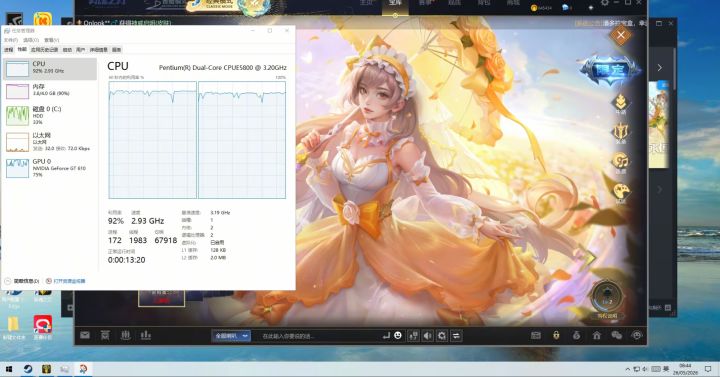
Task: Send chat with the return-arrow icon
Action: coord(386,336)
